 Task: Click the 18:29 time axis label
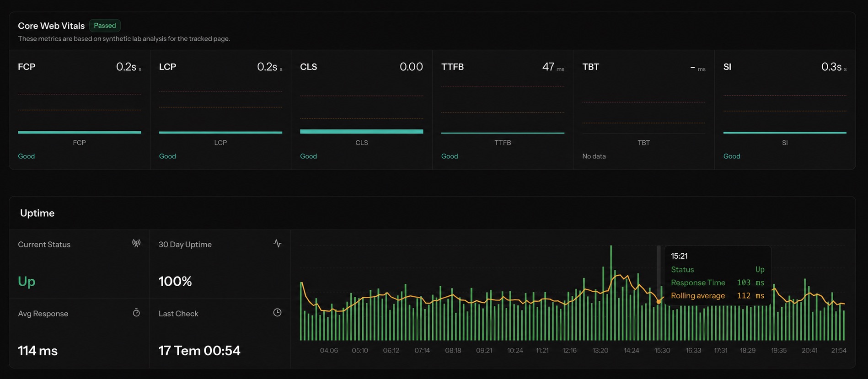click(x=748, y=351)
